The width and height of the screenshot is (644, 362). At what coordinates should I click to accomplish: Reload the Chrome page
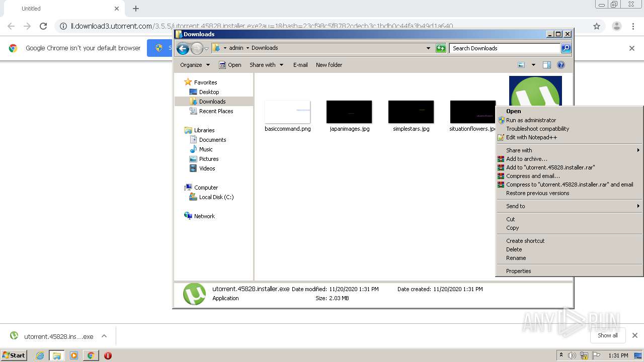pos(43,26)
